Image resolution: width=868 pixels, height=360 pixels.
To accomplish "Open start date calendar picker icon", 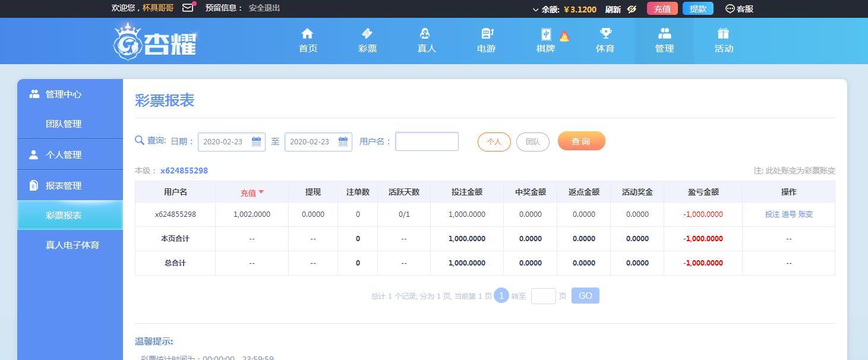I will pos(256,141).
